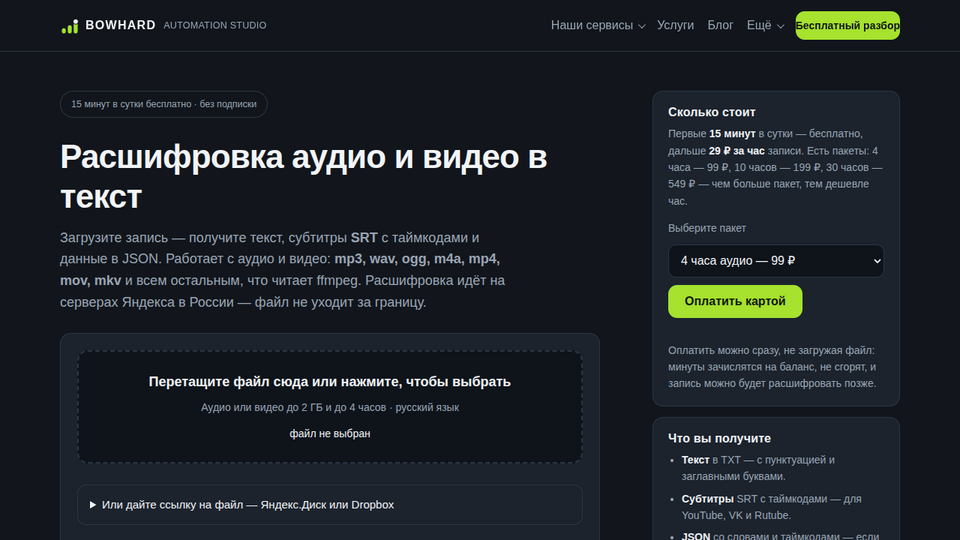Click the AUTOMATION STUDIO tagline text

click(x=215, y=25)
